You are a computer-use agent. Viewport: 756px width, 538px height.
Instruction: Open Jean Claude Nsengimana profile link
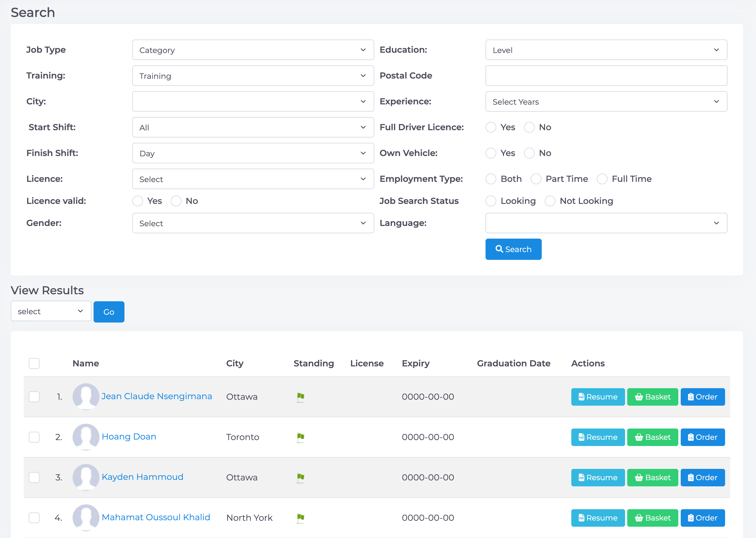pyautogui.click(x=156, y=397)
